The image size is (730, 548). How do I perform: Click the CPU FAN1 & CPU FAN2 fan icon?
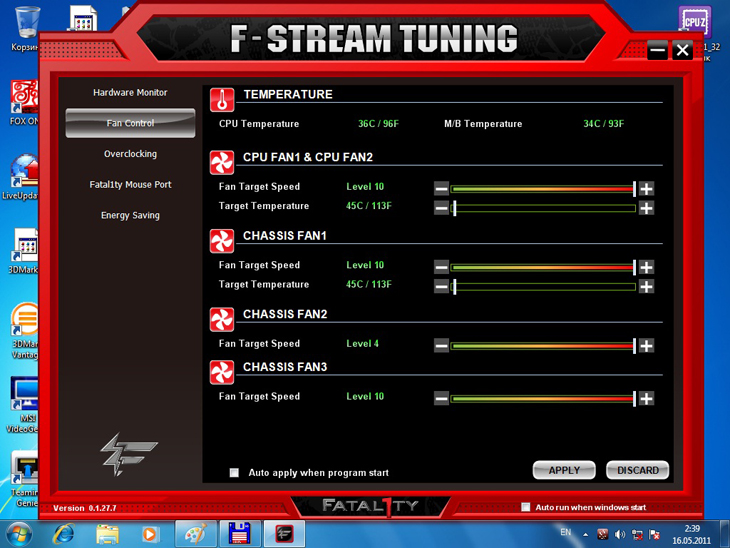pos(221,161)
